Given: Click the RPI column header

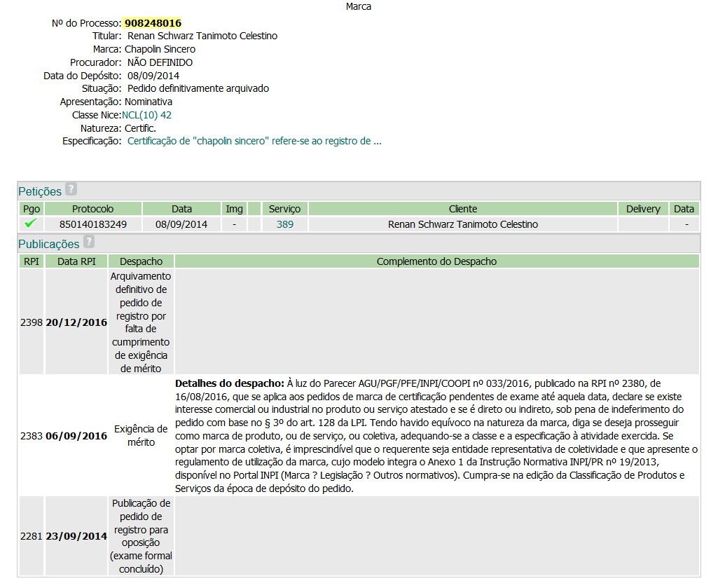Looking at the screenshot, I should point(32,261).
